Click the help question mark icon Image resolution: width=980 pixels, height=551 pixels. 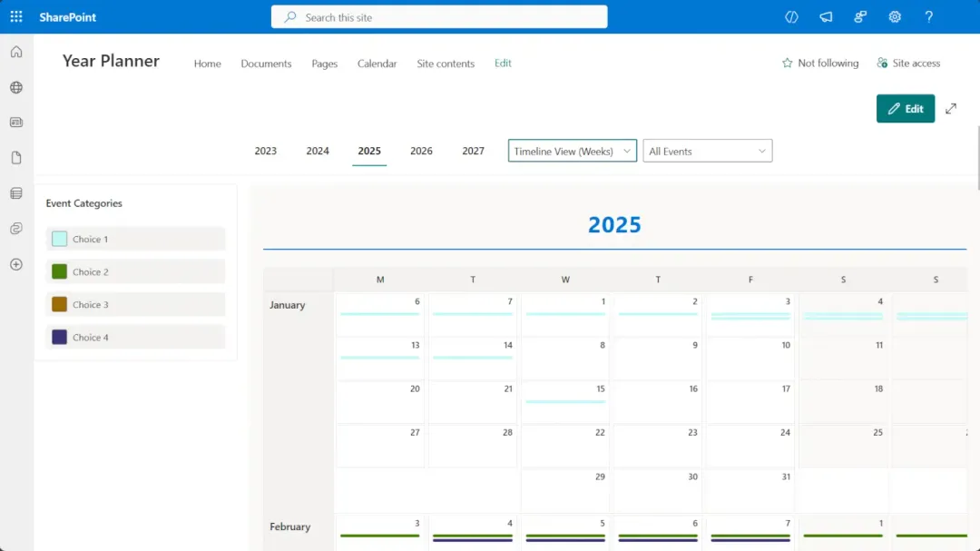(928, 16)
